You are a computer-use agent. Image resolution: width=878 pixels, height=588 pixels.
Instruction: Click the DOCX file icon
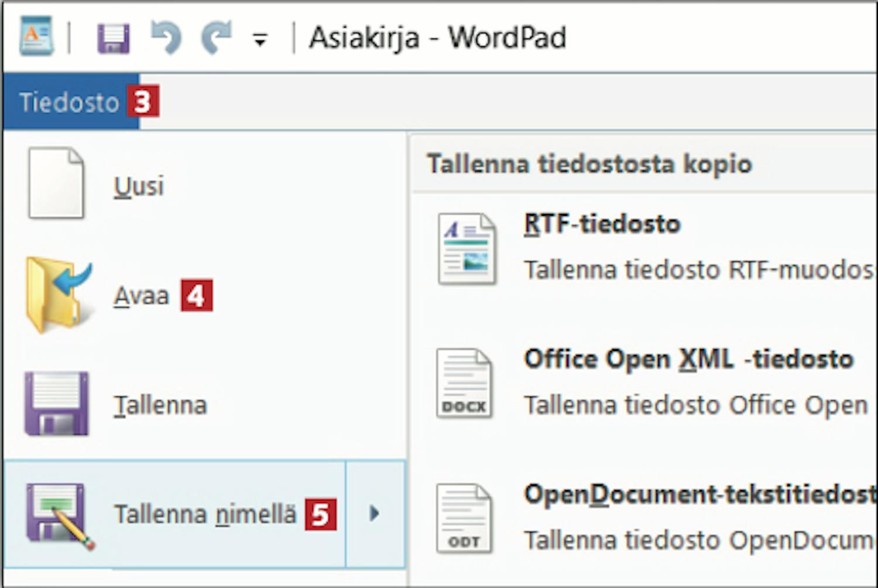(464, 384)
